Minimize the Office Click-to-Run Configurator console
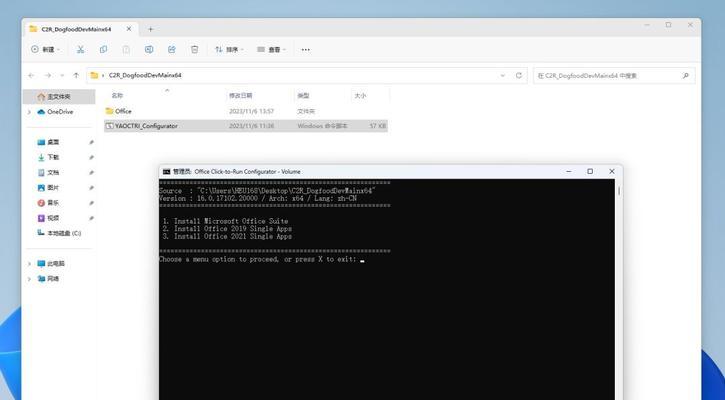725x400 pixels. coord(568,172)
